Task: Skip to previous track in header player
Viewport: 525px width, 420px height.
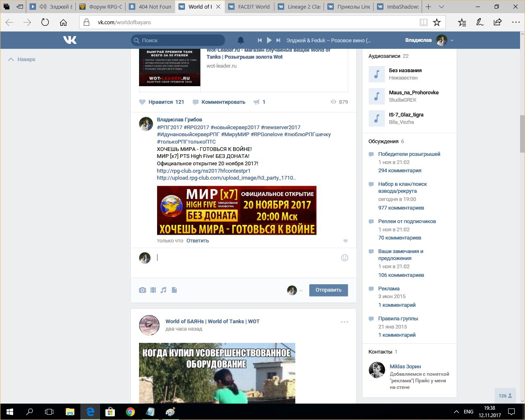Action: click(x=260, y=40)
